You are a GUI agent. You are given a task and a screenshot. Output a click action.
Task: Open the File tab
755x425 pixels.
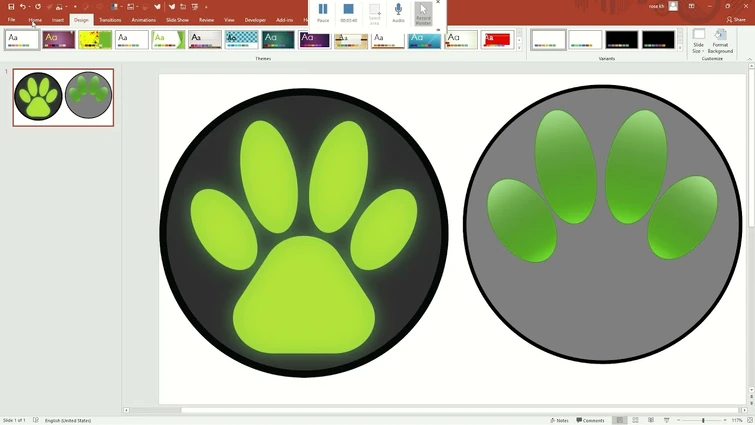[x=11, y=20]
